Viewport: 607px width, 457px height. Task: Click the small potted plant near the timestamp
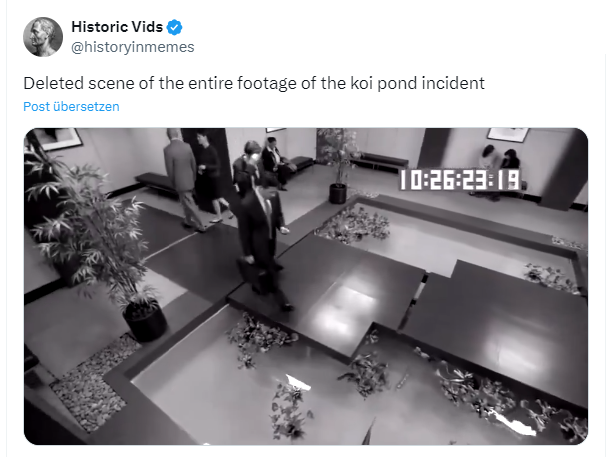tap(339, 166)
